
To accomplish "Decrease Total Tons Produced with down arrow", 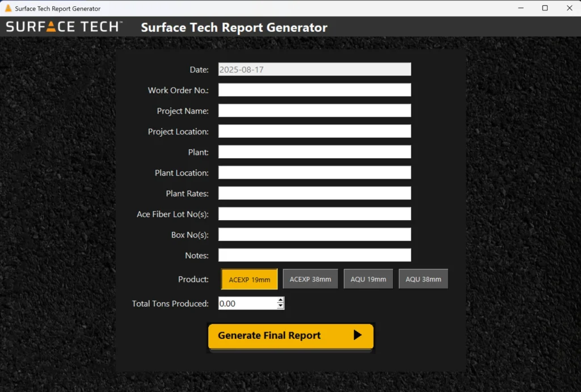I will click(x=280, y=306).
